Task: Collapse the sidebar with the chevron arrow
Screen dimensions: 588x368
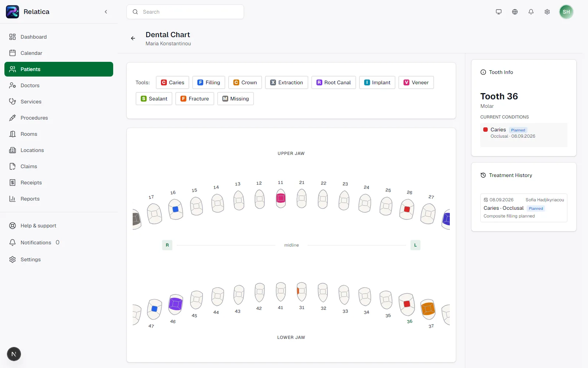Action: [x=106, y=12]
